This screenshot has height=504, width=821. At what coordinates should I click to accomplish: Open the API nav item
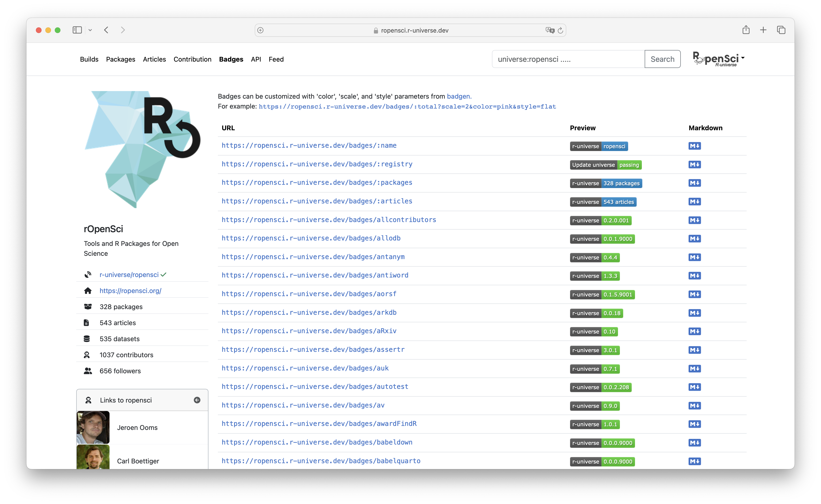pyautogui.click(x=256, y=59)
